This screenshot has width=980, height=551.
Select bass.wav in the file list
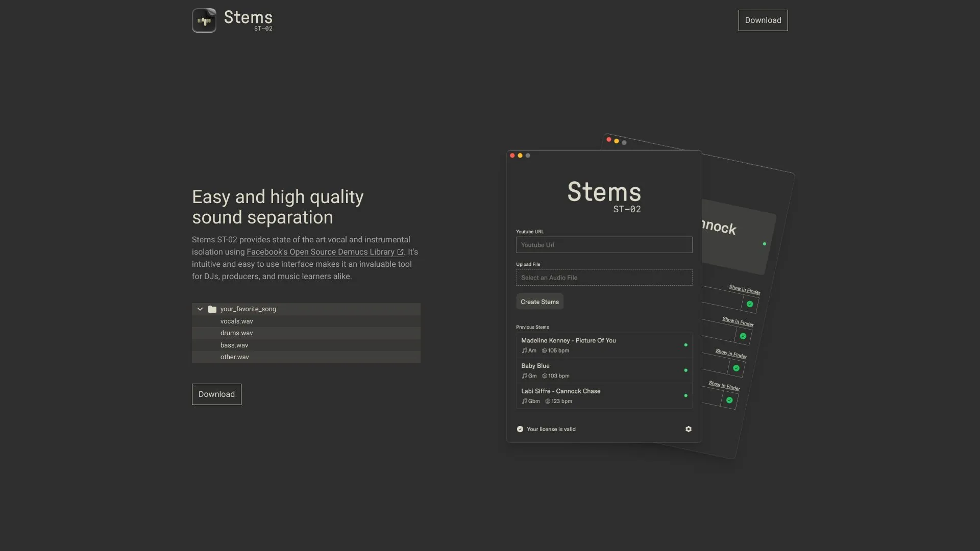click(306, 345)
